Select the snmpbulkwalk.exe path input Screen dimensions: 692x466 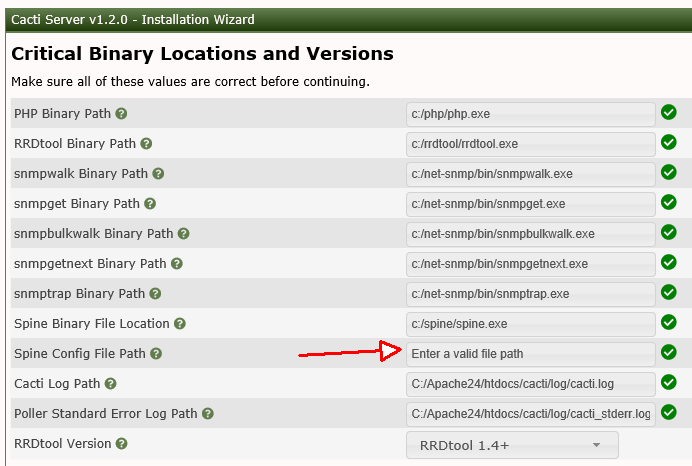click(530, 234)
